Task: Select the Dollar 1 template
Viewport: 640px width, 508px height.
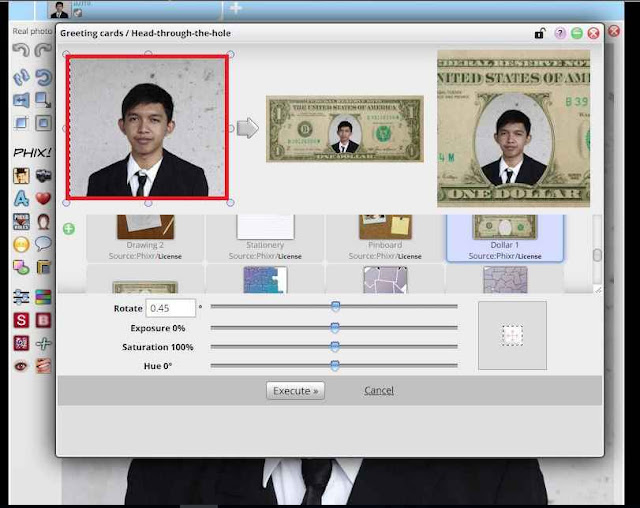Action: click(505, 237)
